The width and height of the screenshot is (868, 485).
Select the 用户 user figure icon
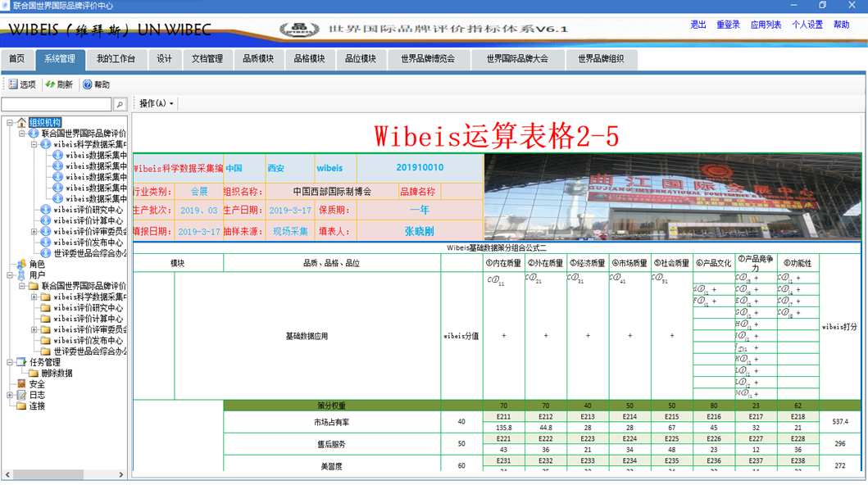coord(21,274)
